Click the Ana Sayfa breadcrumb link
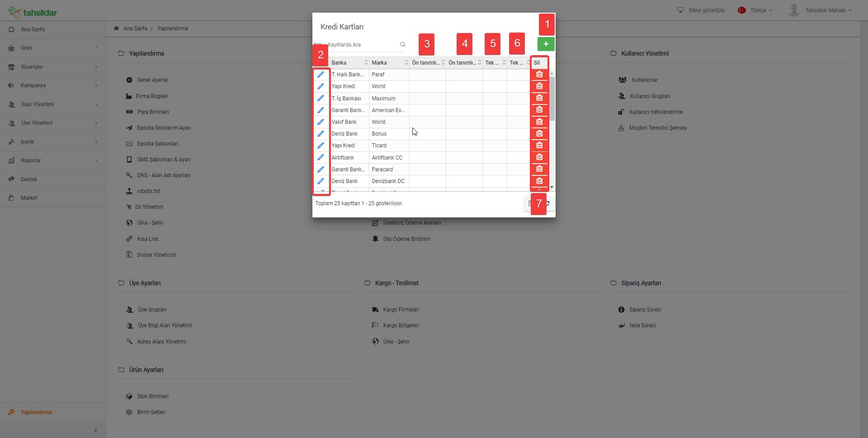This screenshot has height=438, width=868. coord(135,28)
